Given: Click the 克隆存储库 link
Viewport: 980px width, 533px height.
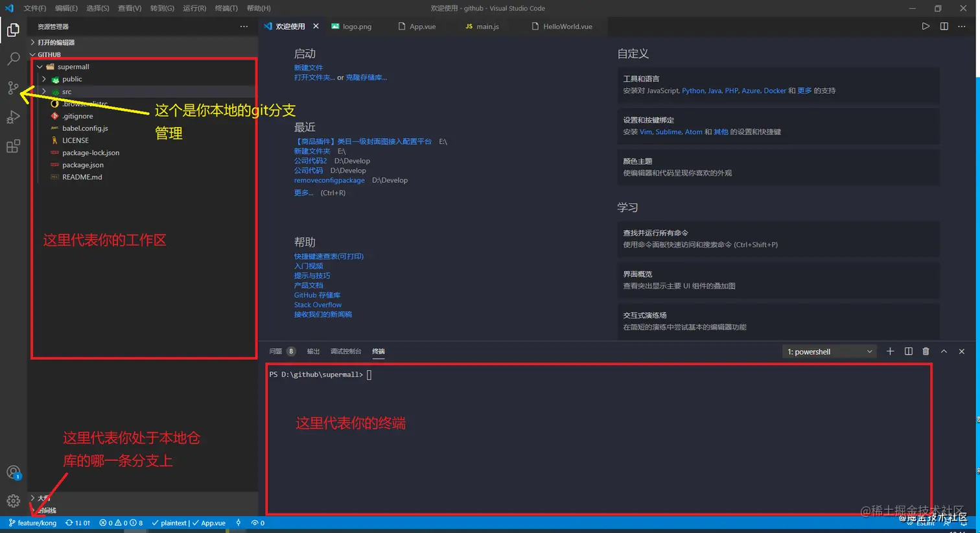Looking at the screenshot, I should tap(366, 77).
